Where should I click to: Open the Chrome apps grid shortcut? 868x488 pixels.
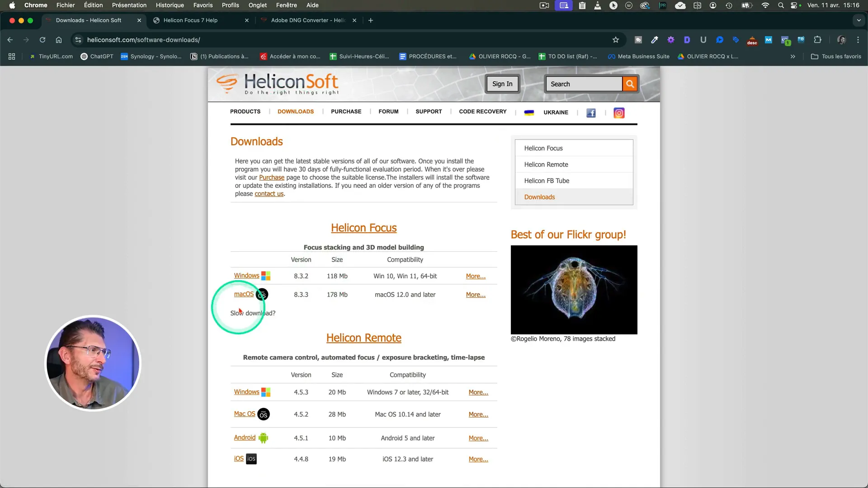tap(12, 56)
